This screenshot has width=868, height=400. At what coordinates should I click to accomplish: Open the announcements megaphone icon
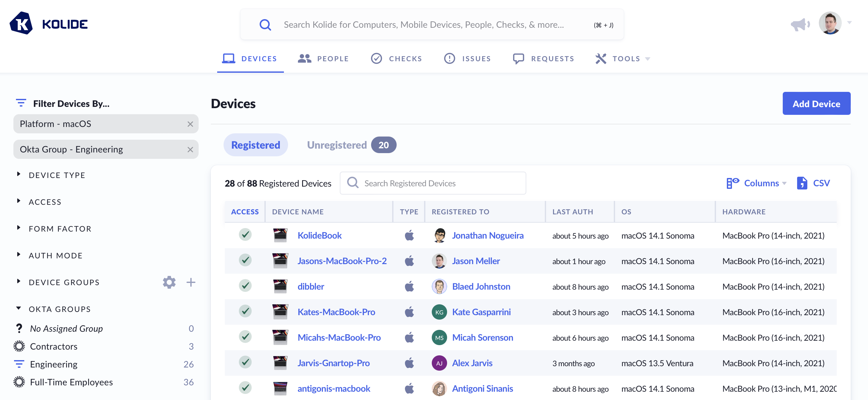[800, 24]
